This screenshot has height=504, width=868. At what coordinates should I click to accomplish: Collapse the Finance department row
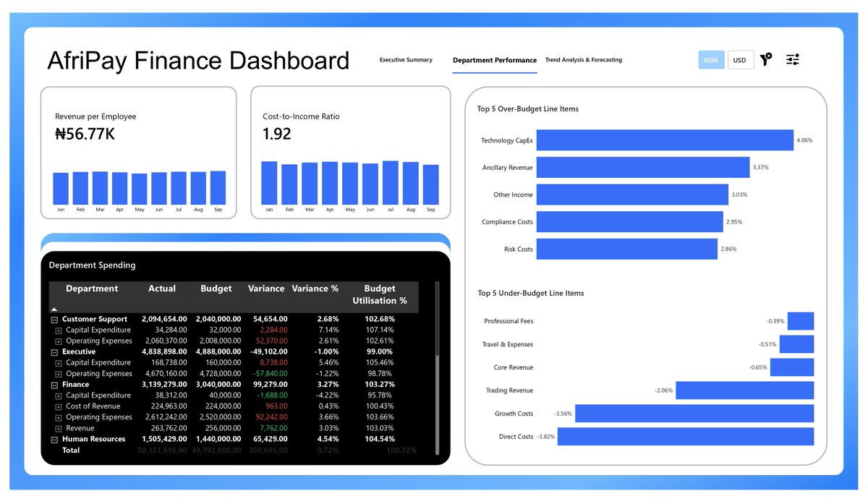pos(54,385)
